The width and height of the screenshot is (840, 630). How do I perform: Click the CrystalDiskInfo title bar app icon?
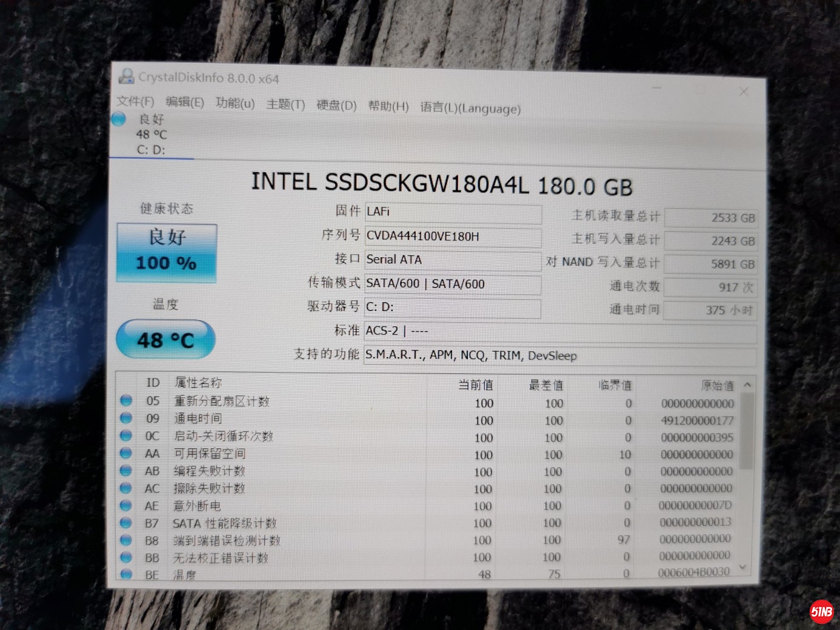point(127,76)
